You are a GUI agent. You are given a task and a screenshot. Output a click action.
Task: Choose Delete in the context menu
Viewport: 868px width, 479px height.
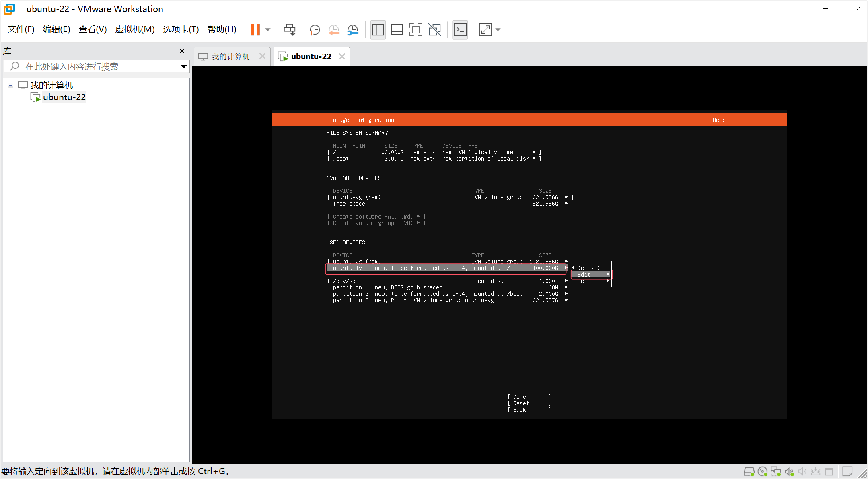click(x=591, y=281)
